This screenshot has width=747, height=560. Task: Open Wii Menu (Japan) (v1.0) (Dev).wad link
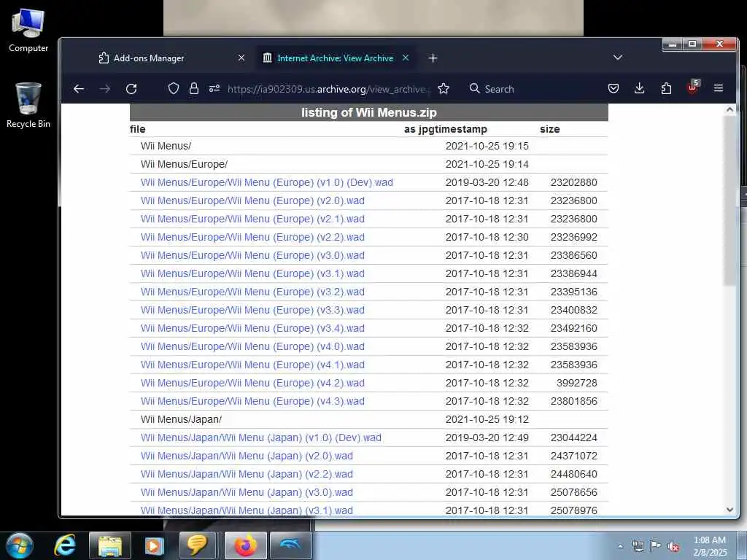coord(261,437)
